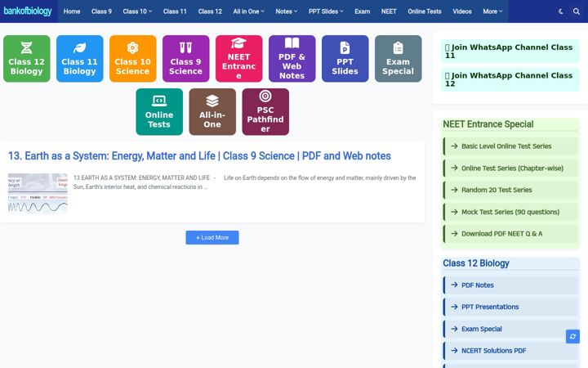Viewport: 588px width, 368px height.
Task: Open Mock Test Series (90 questions) link
Action: coord(510,212)
